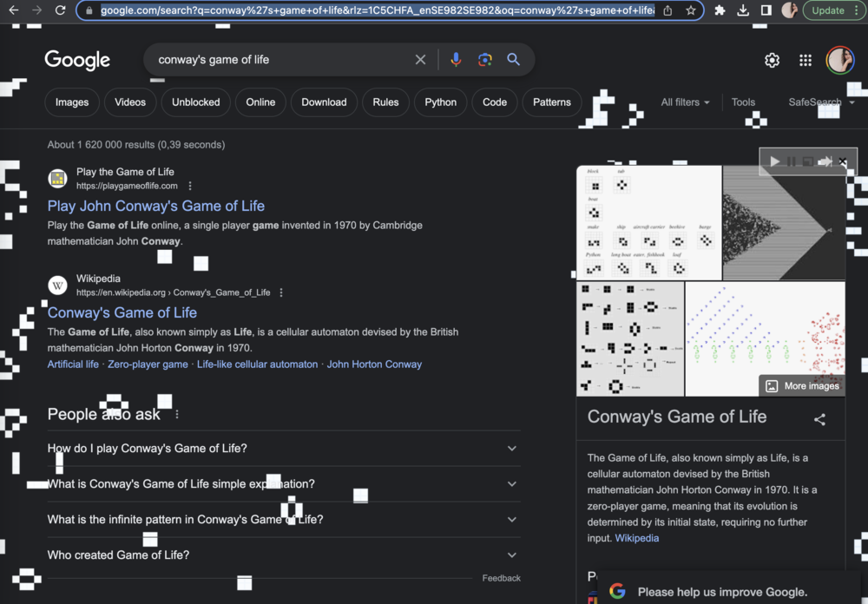The height and width of the screenshot is (604, 868).
Task: Expand the simple explanation question
Action: 284,484
